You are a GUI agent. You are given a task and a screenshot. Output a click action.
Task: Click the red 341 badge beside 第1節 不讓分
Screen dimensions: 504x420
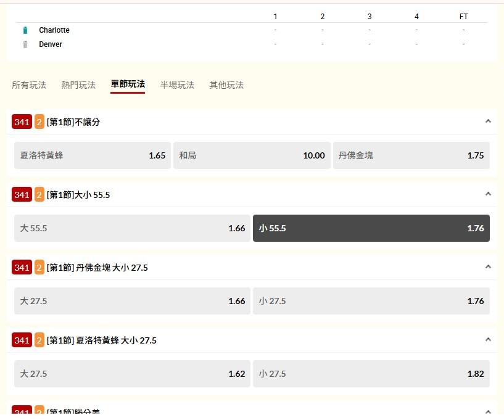click(x=22, y=122)
